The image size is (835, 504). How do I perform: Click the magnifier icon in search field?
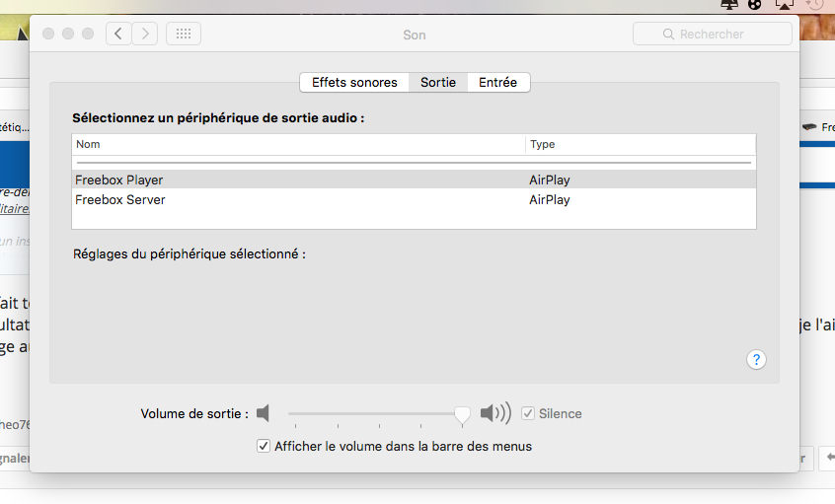click(x=668, y=35)
